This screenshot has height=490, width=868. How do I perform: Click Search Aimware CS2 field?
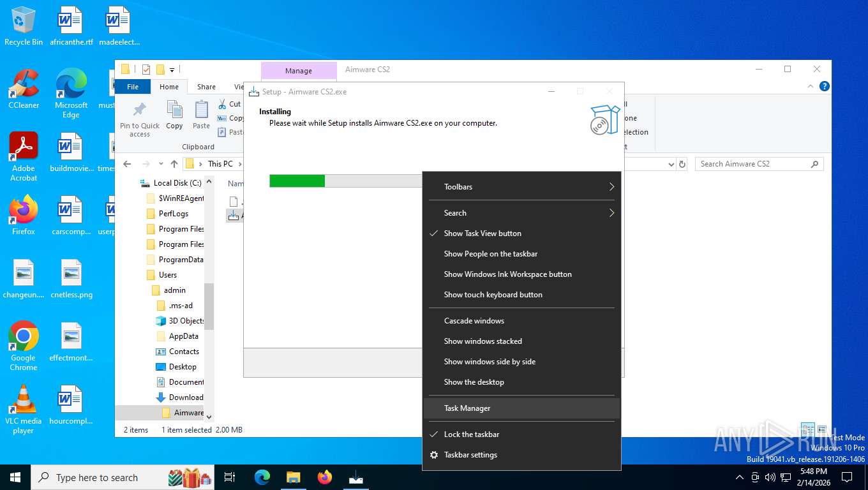(x=759, y=164)
